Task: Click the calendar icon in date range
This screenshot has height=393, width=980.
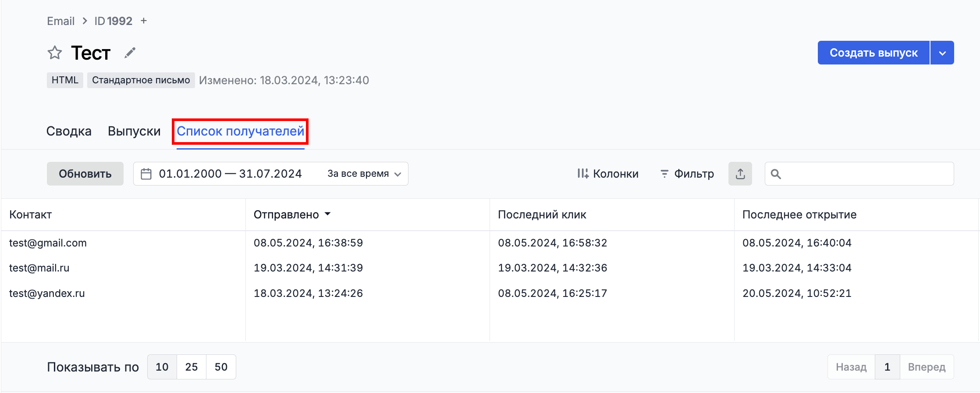Action: click(146, 174)
